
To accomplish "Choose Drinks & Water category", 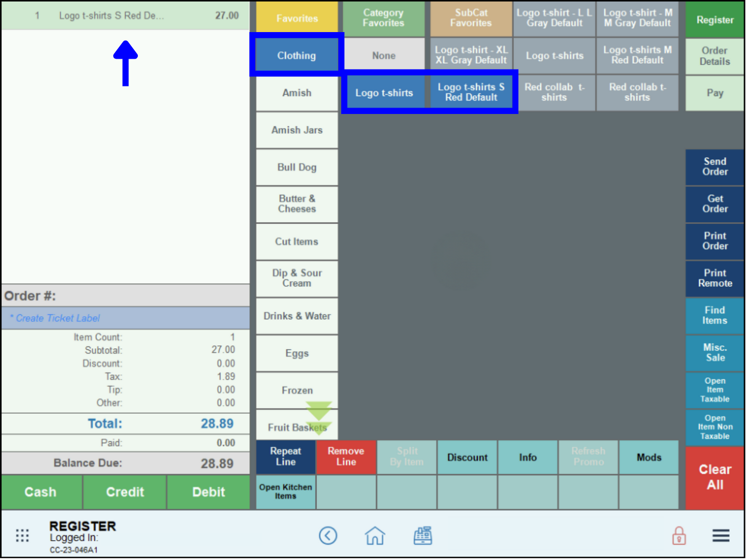I will click(x=297, y=316).
